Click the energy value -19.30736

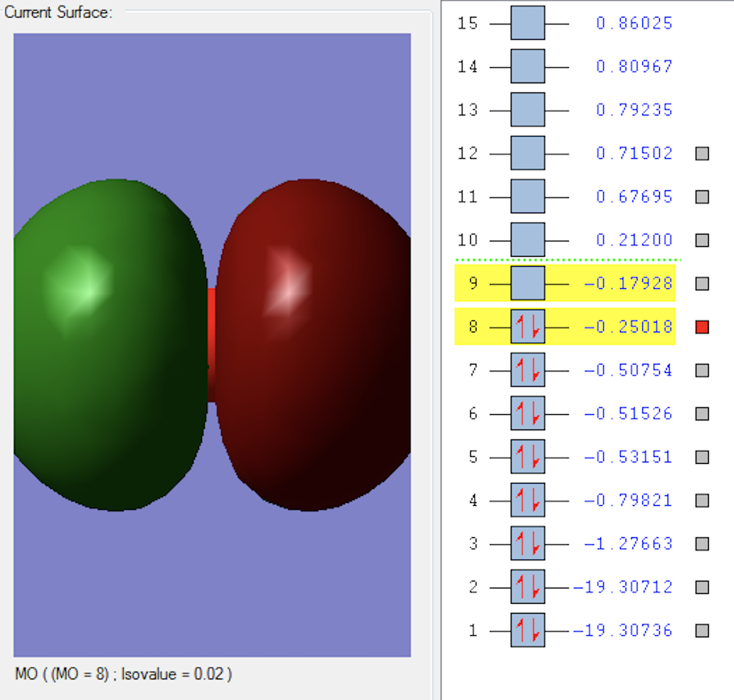pos(622,630)
